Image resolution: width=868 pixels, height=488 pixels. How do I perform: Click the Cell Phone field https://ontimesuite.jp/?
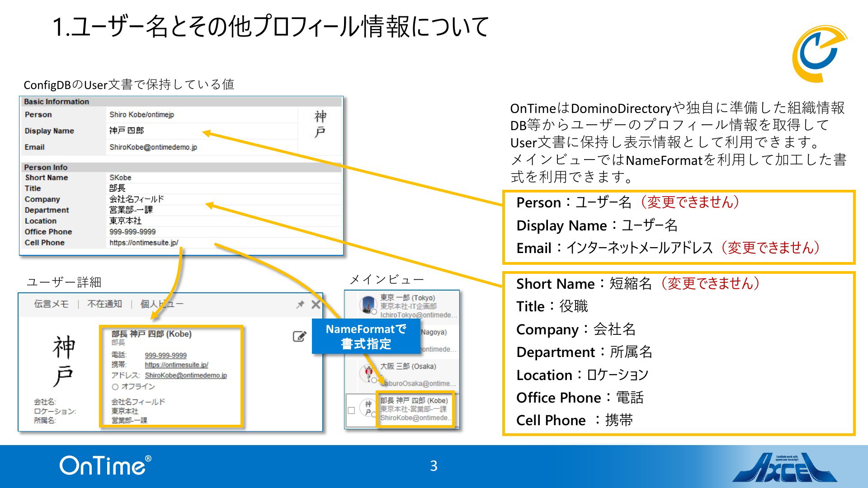click(144, 243)
